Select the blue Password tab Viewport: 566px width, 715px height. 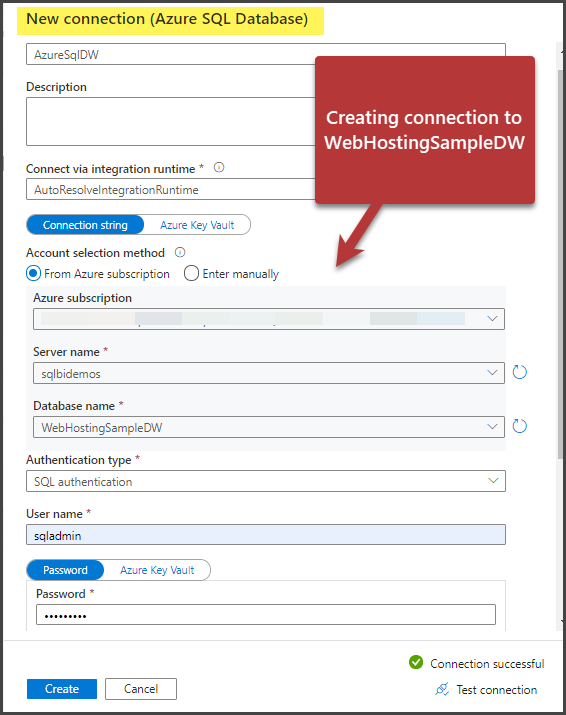pyautogui.click(x=65, y=570)
